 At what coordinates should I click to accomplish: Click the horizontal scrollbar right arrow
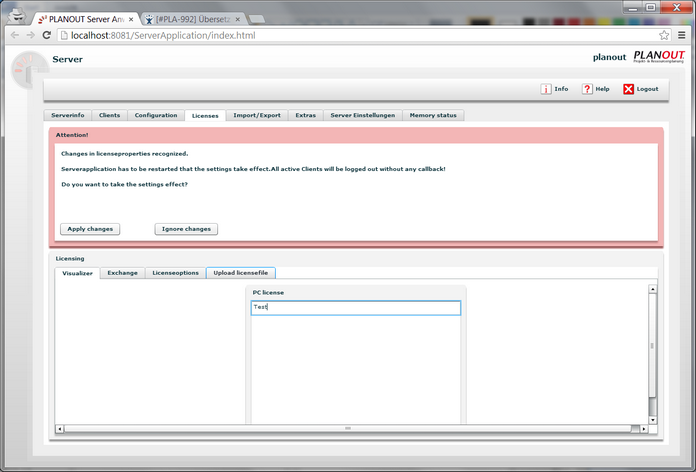(644, 429)
